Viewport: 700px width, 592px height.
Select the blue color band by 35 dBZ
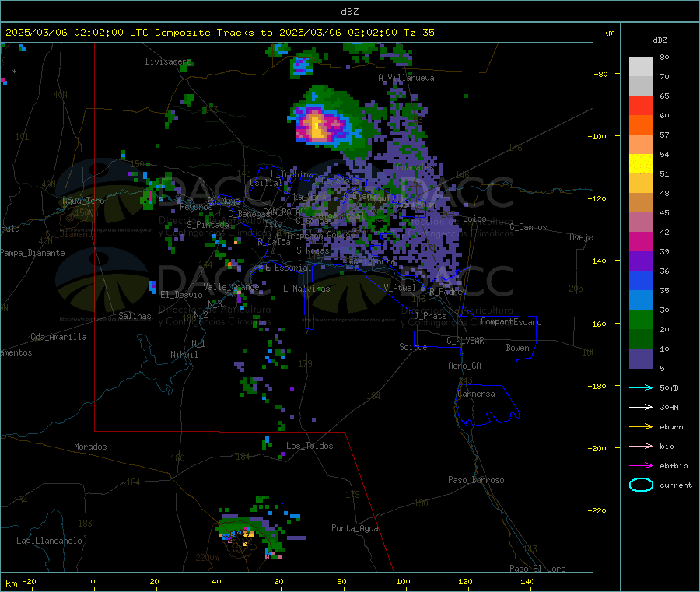pos(641,280)
